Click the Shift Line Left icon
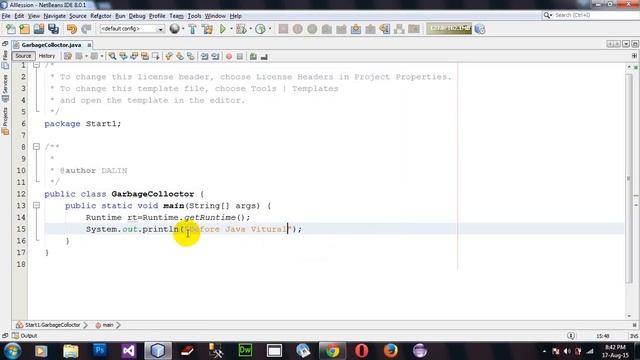Image resolution: width=640 pixels, height=360 pixels. coord(204,56)
